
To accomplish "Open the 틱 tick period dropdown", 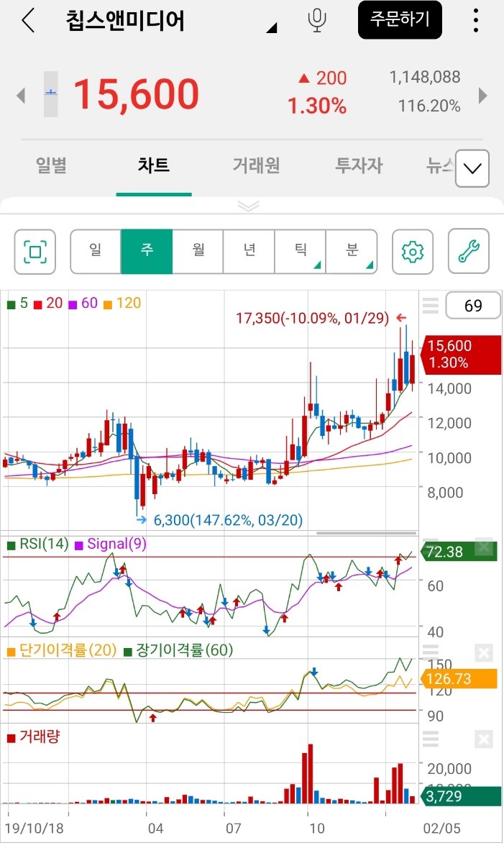I will pyautogui.click(x=300, y=252).
